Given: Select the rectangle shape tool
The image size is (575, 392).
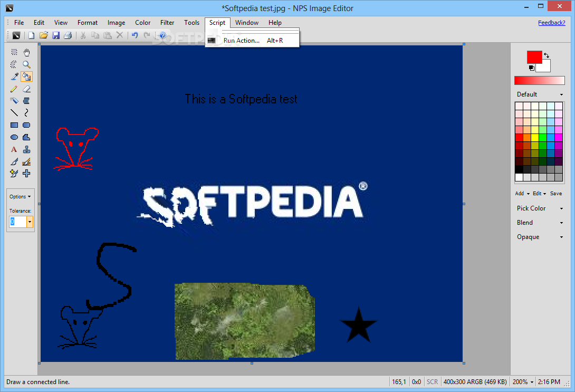Looking at the screenshot, I should pyautogui.click(x=14, y=125).
